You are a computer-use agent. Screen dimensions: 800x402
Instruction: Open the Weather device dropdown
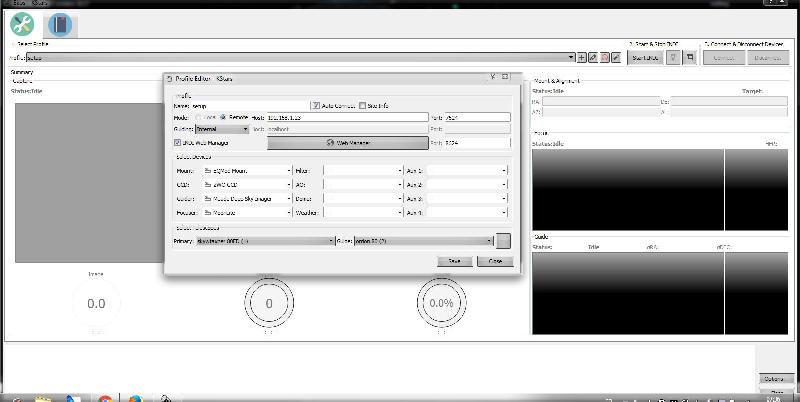pos(363,213)
